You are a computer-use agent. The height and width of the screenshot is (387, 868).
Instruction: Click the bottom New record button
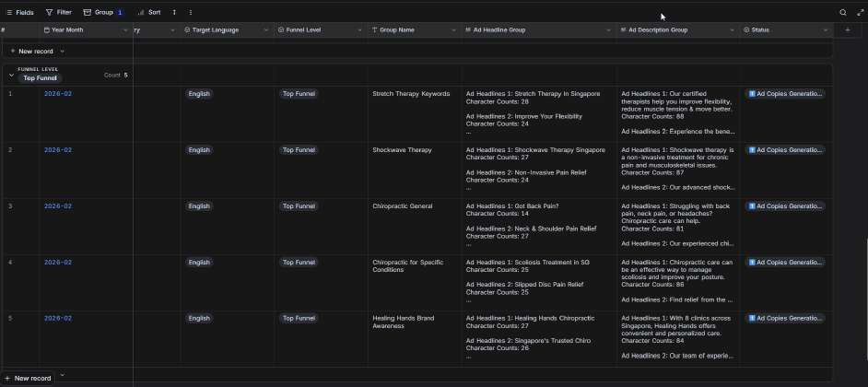[28, 378]
